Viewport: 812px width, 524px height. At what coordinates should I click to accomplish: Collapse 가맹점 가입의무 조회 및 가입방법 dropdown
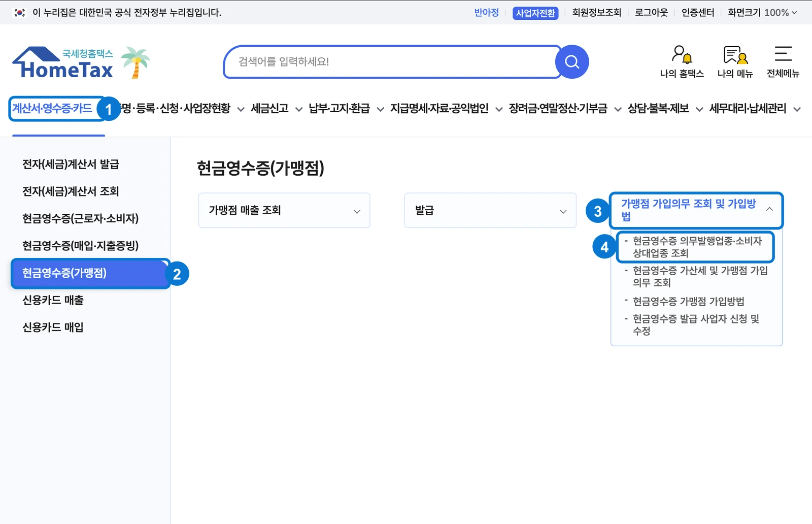[696, 210]
